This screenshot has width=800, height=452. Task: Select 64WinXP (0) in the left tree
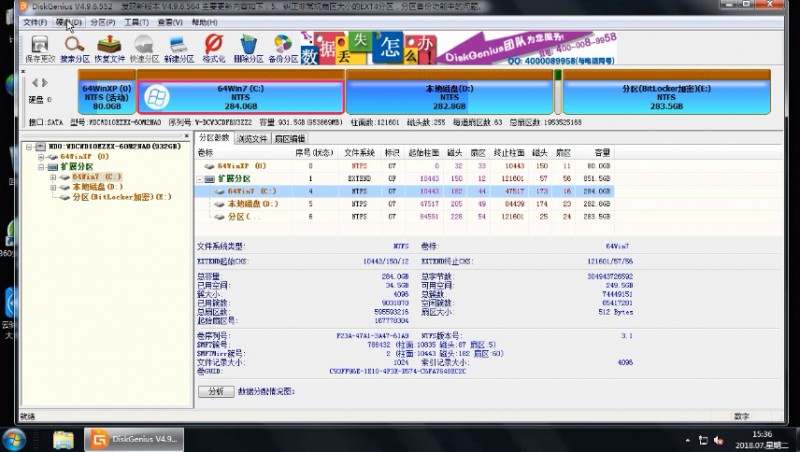(85, 157)
